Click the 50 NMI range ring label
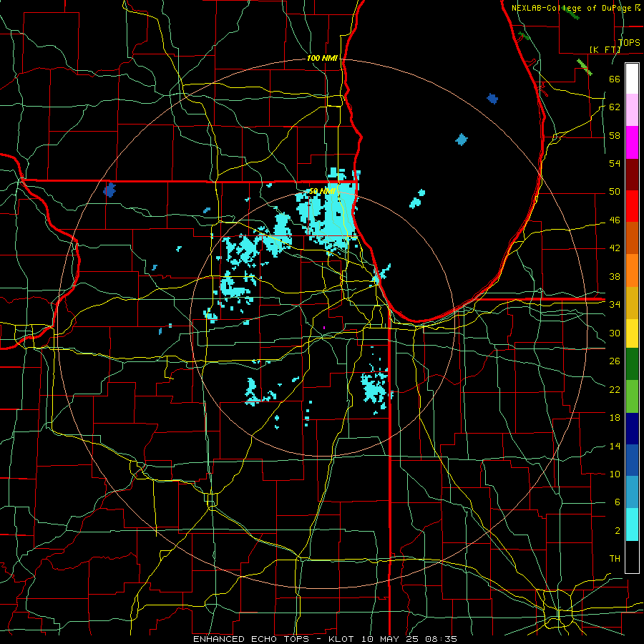Viewport: 644px width, 644px height. (323, 191)
